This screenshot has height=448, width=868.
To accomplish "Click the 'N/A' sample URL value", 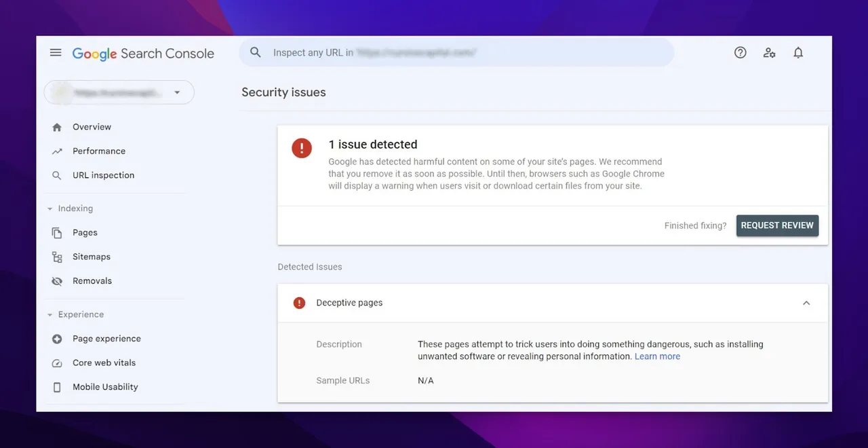I will coord(426,381).
